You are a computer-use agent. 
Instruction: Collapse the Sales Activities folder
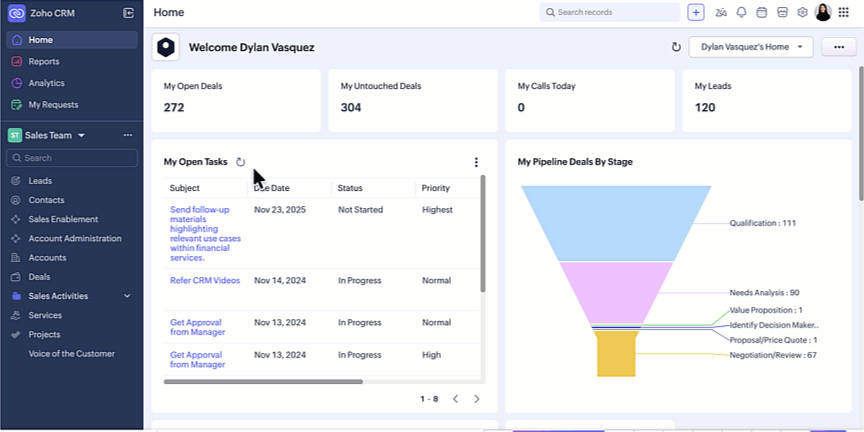pos(127,296)
